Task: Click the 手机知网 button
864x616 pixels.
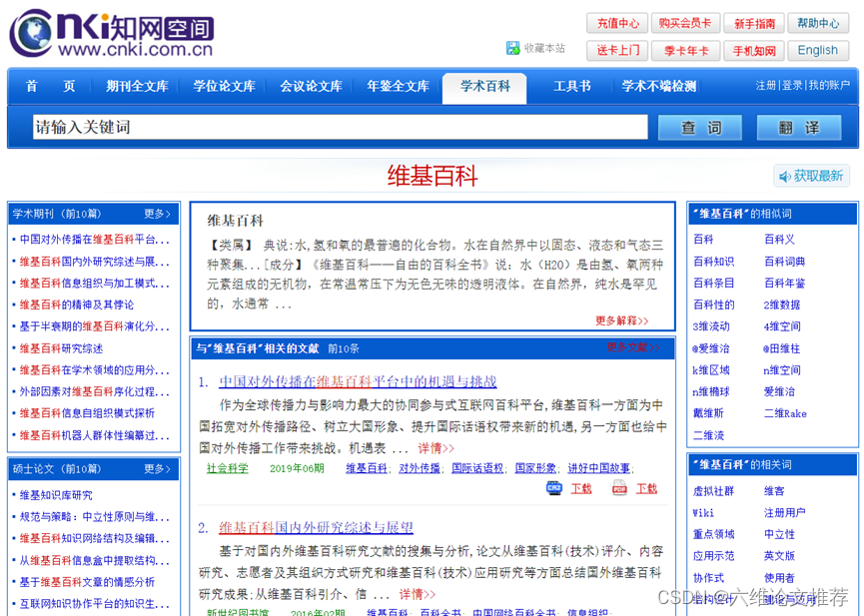Action: click(x=754, y=51)
